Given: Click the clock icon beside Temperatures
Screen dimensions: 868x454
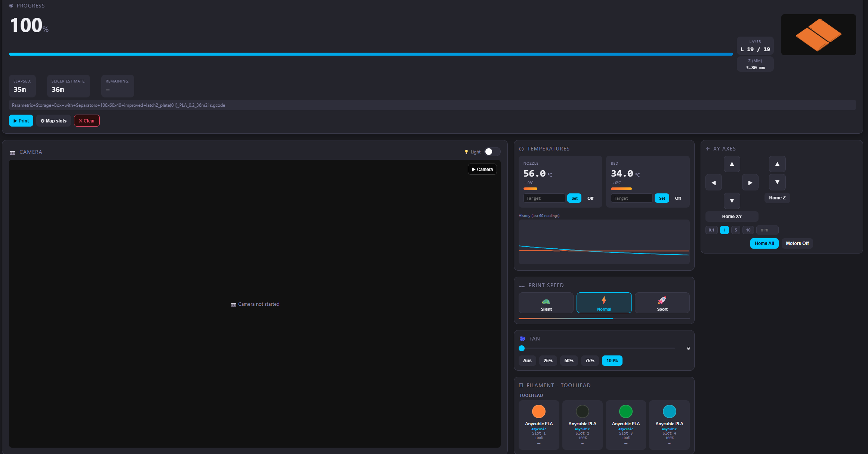Looking at the screenshot, I should point(521,149).
